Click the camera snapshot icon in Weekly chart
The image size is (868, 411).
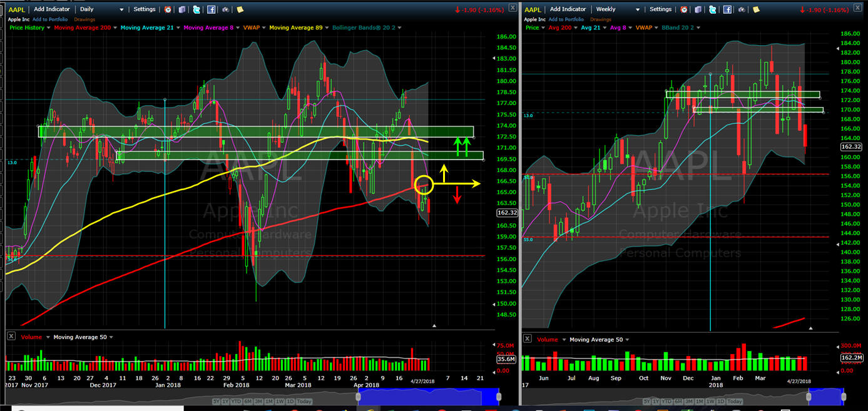(741, 9)
